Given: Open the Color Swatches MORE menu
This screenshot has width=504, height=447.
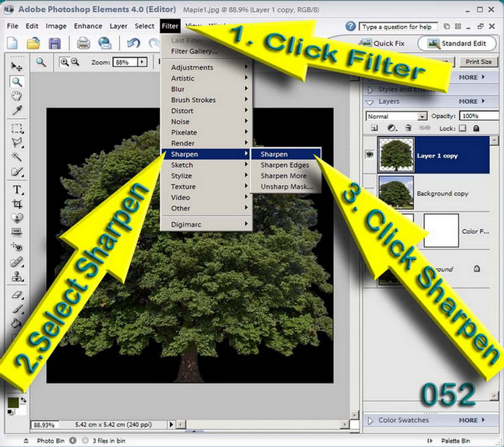Looking at the screenshot, I should [x=472, y=420].
